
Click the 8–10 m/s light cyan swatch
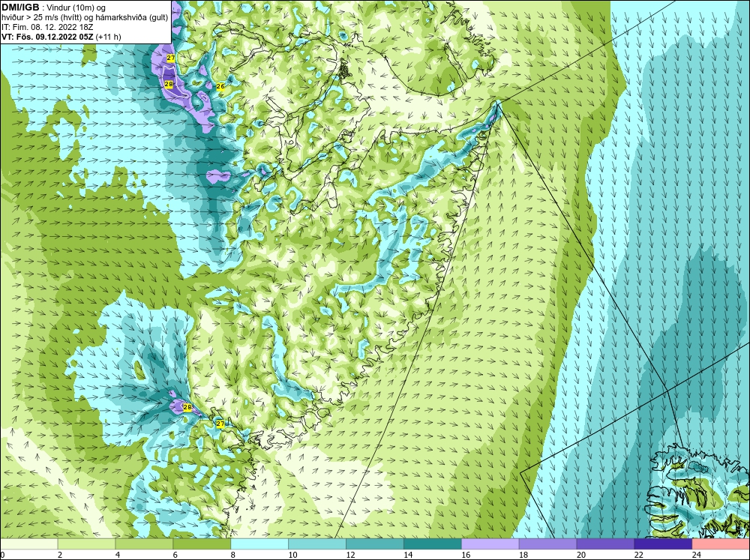[259, 544]
